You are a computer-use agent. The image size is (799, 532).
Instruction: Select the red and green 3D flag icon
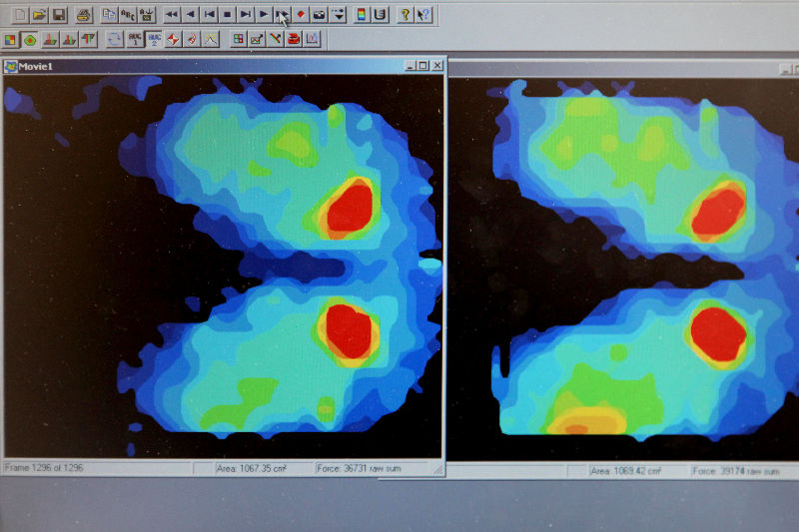tap(89, 39)
